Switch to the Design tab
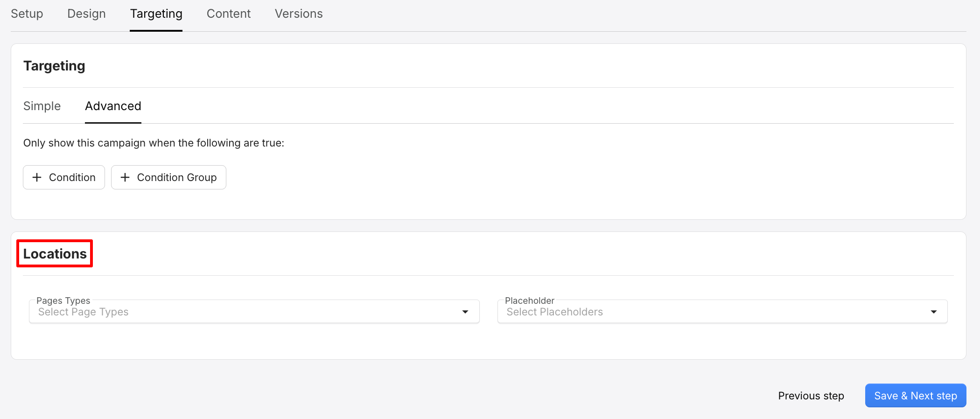Viewport: 980px width, 419px height. (x=86, y=14)
